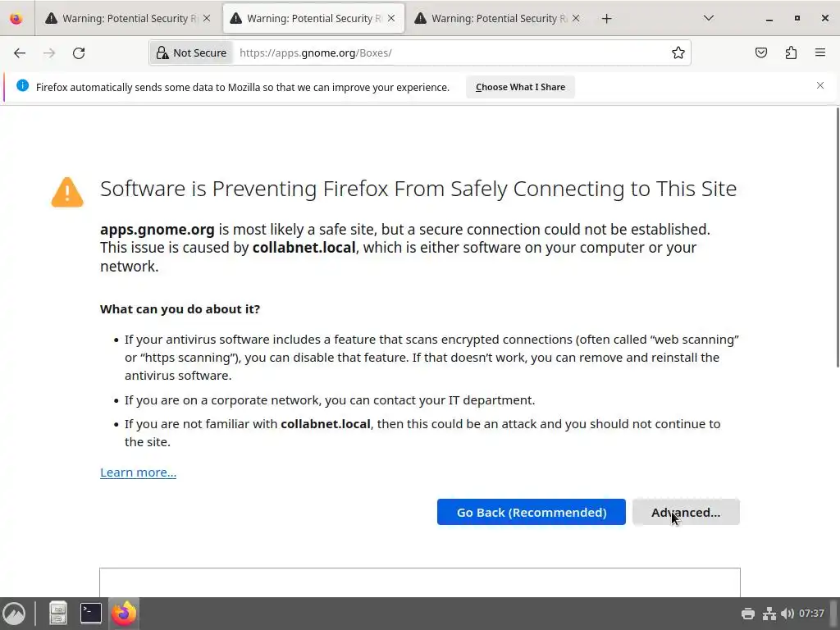
Task: Click the page's vertical scrollbar
Action: coord(837,237)
